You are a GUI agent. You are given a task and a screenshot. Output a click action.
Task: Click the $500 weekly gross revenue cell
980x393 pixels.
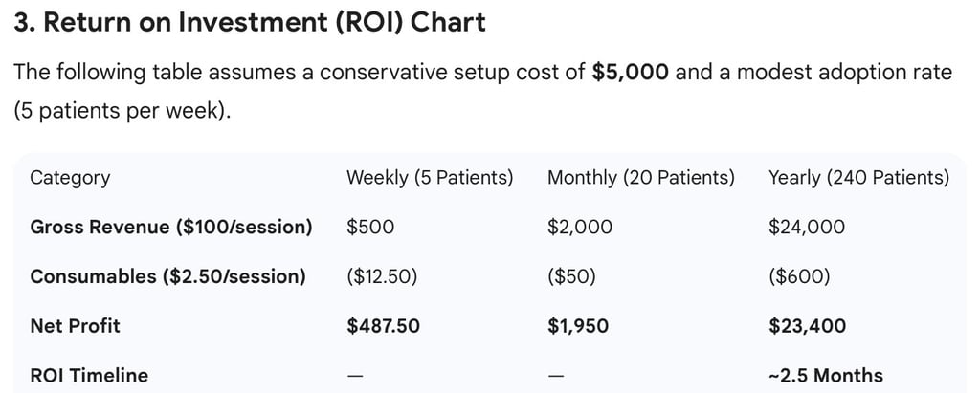370,228
